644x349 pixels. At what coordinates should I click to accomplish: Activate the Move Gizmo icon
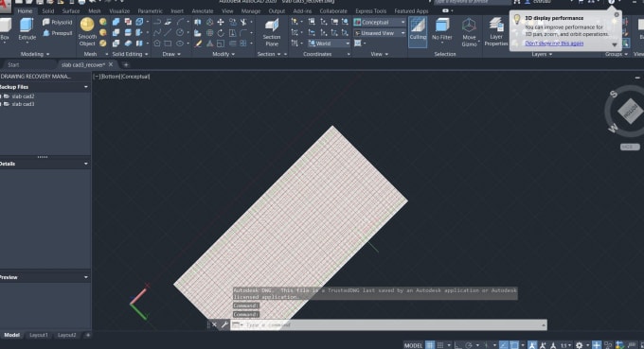tap(469, 32)
